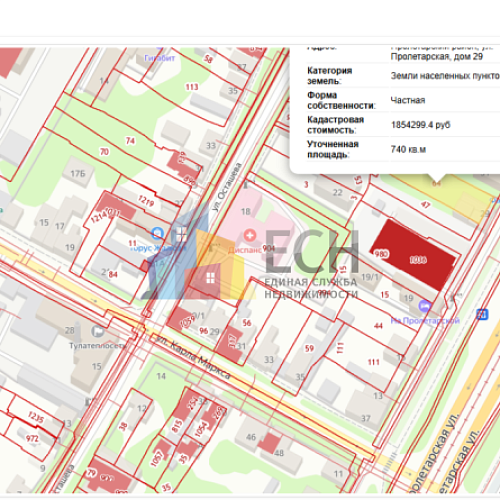500x500 pixels.
Task: Select parcel number 187
Action: click(232, 341)
